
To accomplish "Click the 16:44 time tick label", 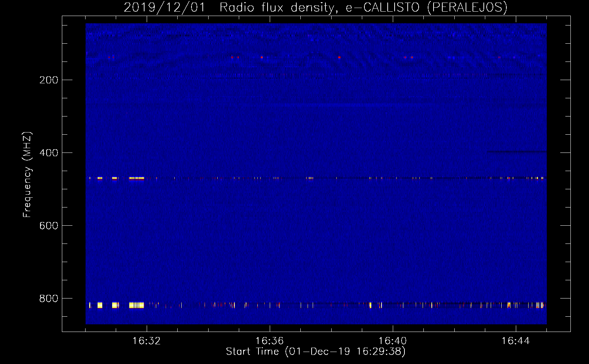I will (x=515, y=341).
